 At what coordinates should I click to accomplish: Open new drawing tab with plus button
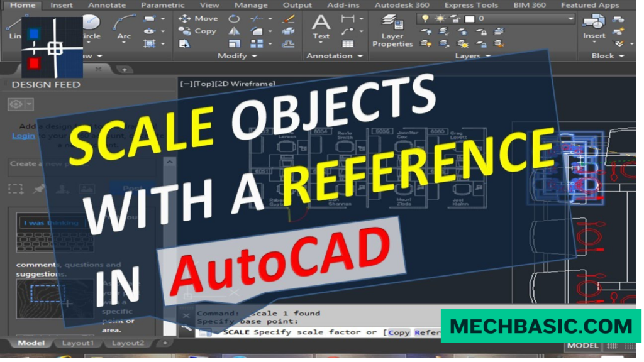[x=124, y=69]
